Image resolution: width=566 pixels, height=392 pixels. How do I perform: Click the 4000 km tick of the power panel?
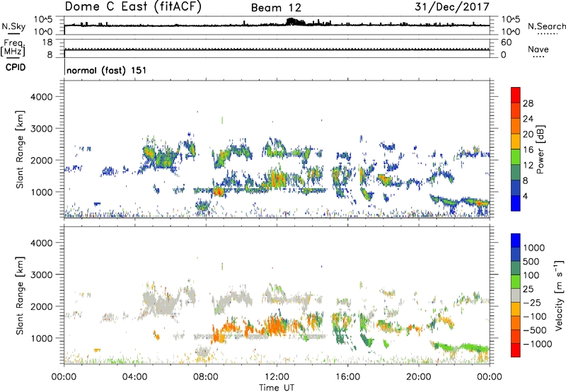pyautogui.click(x=42, y=97)
